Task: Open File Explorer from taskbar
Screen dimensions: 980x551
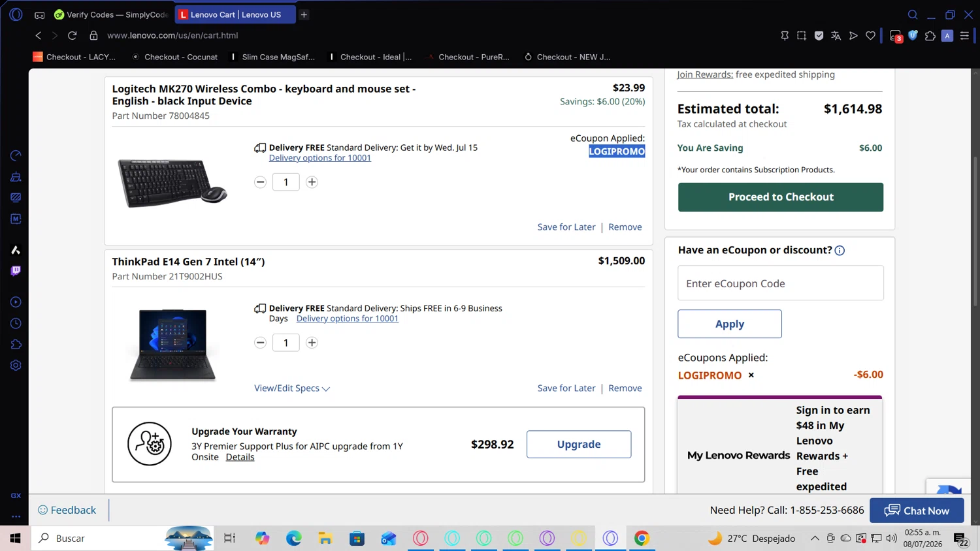Action: click(x=325, y=538)
